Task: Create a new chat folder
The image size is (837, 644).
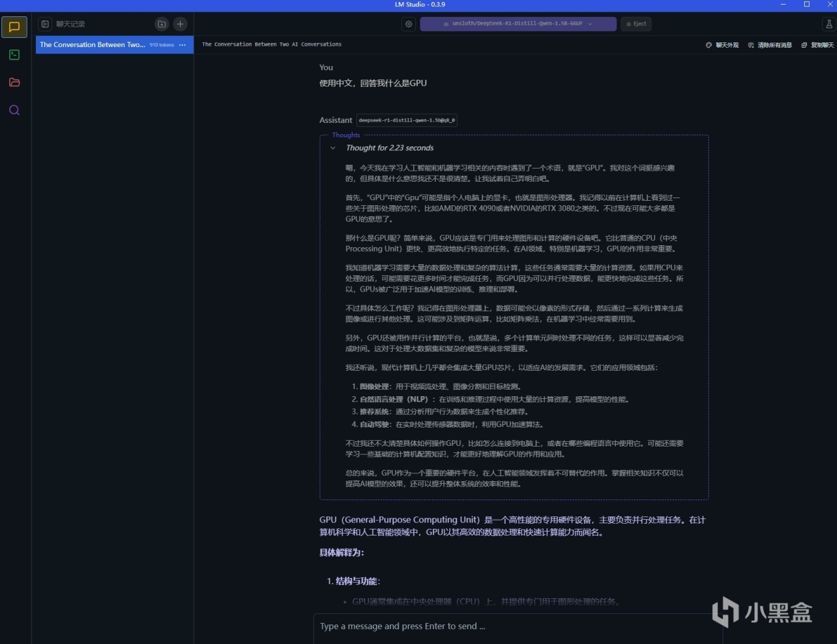Action: click(x=162, y=24)
